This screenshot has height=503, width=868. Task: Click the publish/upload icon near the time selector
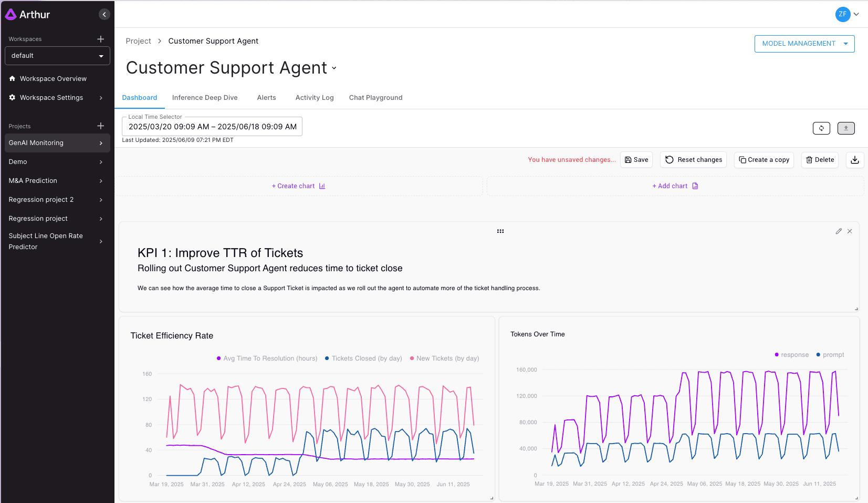point(846,128)
